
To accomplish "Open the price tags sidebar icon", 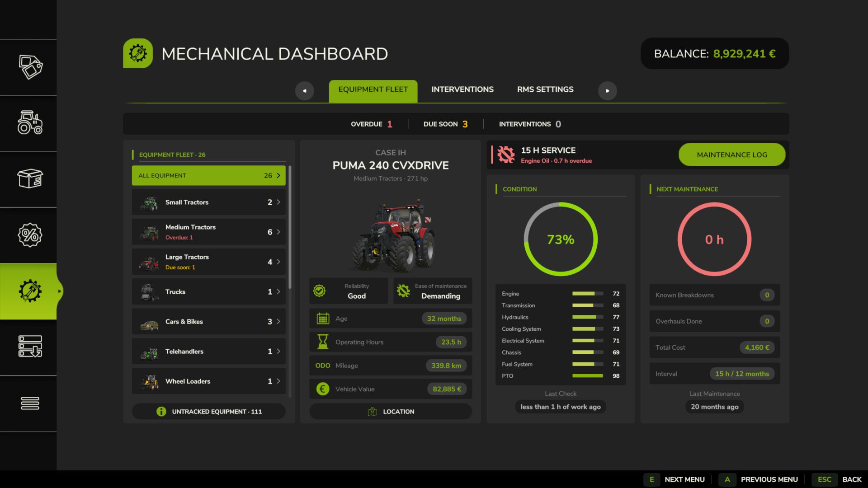I will pyautogui.click(x=30, y=67).
